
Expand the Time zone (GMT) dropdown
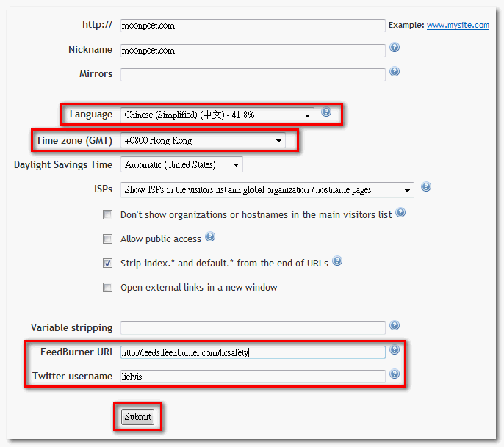[203, 140]
